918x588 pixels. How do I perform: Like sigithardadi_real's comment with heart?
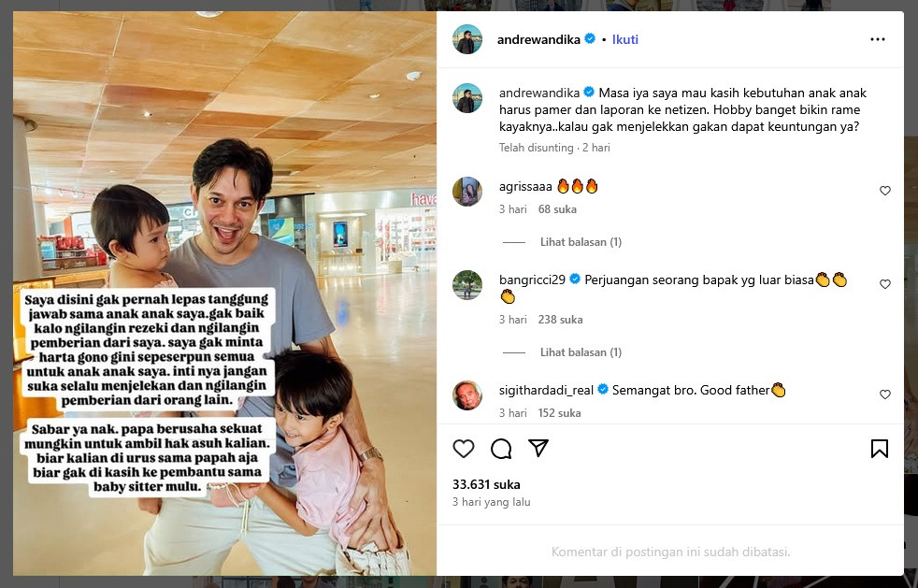[x=885, y=394]
